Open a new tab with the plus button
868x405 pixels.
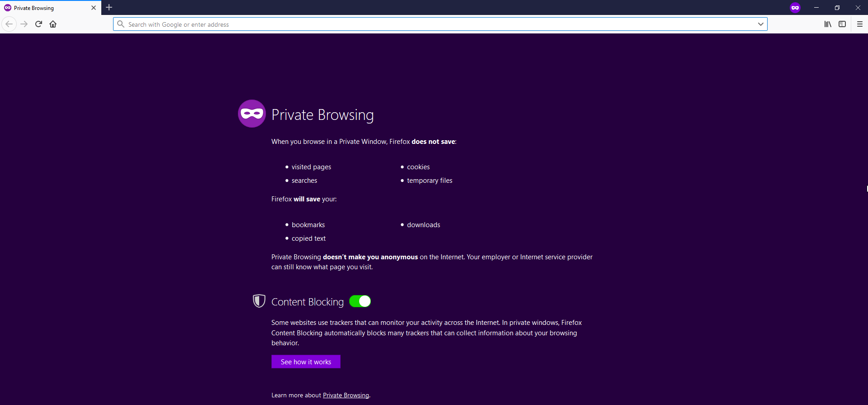(x=109, y=8)
